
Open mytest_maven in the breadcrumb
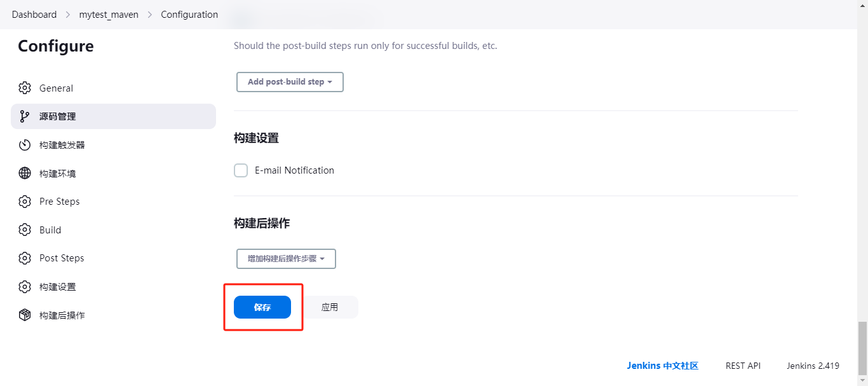tap(109, 15)
